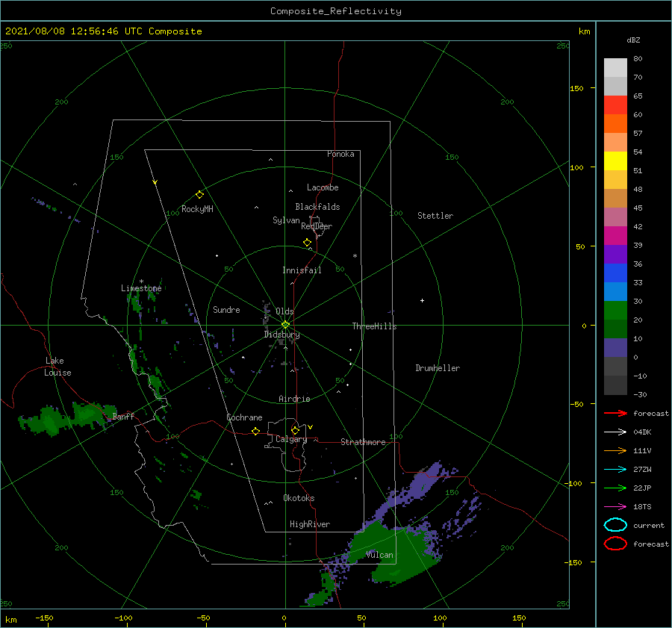
Task: Click the Blackfalds label
Action: 317,207
